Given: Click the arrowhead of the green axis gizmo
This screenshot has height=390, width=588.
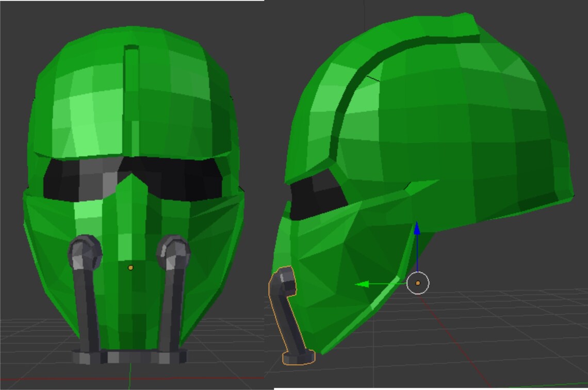Looking at the screenshot, I should [363, 284].
